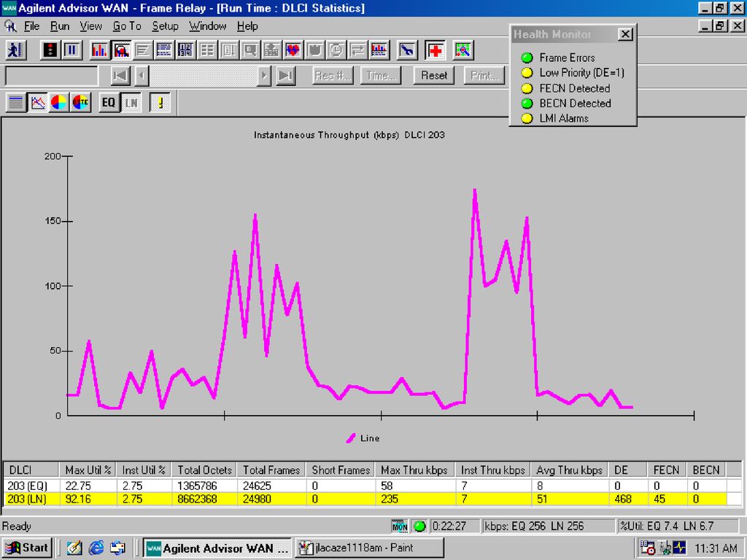Toggle the EQ equipment side button

(109, 102)
